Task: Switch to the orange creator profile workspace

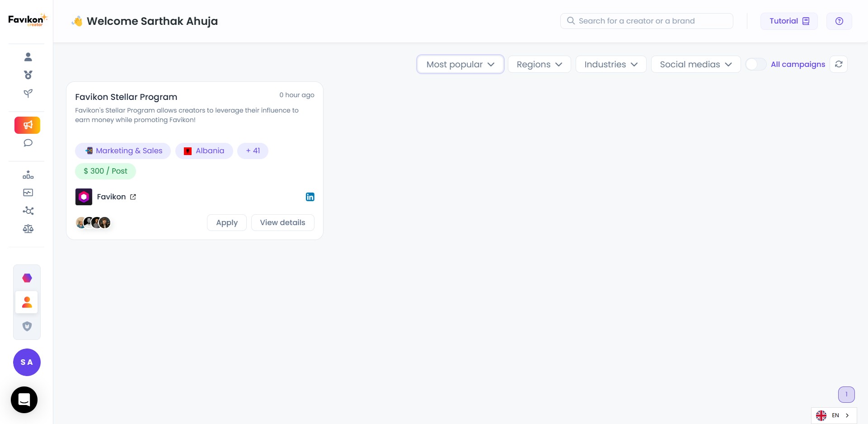Action: [x=27, y=302]
